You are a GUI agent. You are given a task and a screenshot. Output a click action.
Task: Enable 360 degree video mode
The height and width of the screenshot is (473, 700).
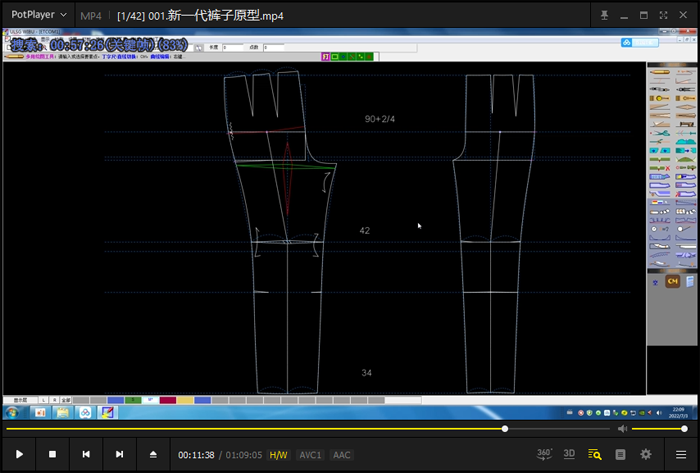point(544,454)
